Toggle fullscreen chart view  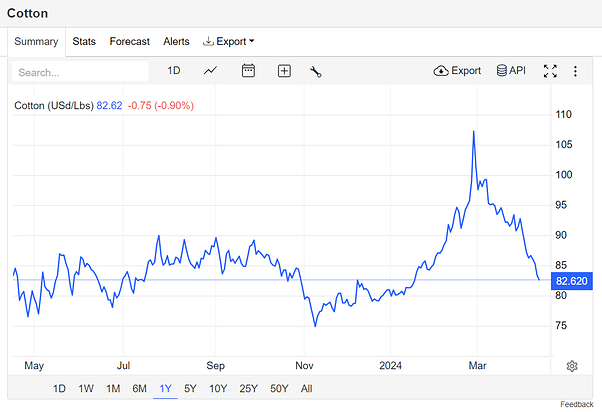click(550, 71)
